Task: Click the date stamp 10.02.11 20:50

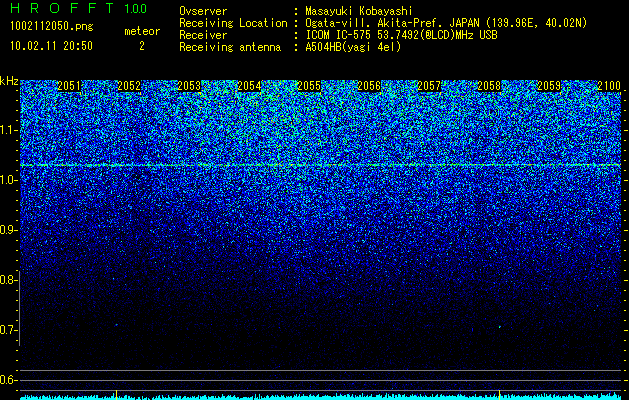Action: coord(51,46)
